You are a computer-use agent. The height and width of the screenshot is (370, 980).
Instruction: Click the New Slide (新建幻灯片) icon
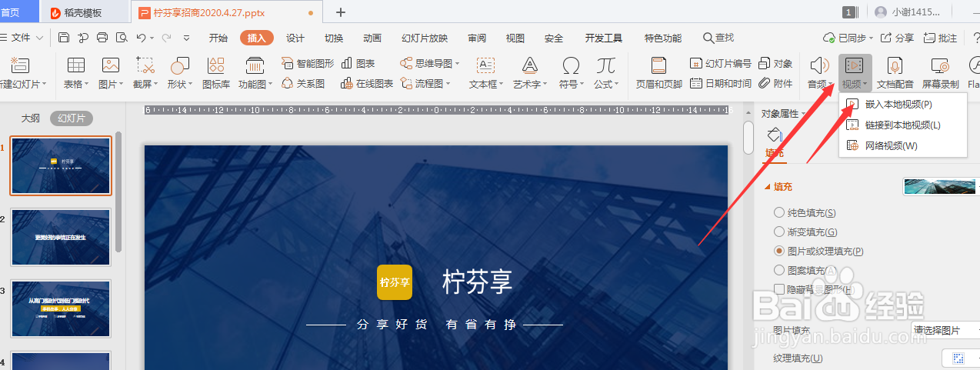20,65
